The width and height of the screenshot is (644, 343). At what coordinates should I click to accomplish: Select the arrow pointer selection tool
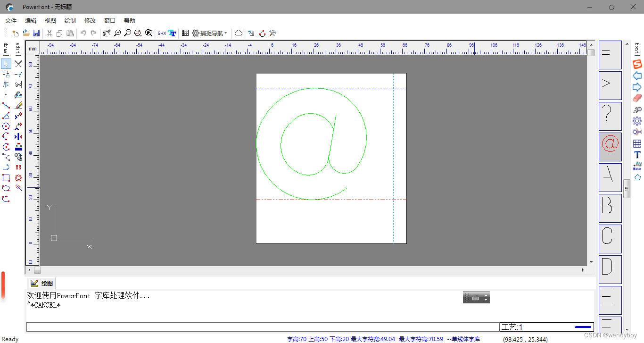point(6,63)
